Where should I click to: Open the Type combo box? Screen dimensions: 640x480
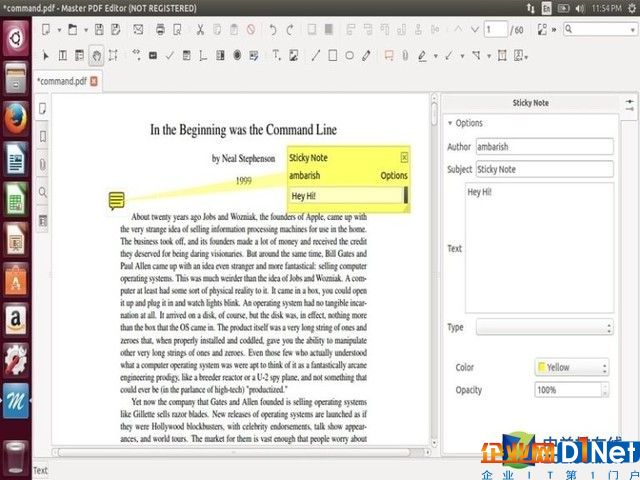pyautogui.click(x=544, y=327)
